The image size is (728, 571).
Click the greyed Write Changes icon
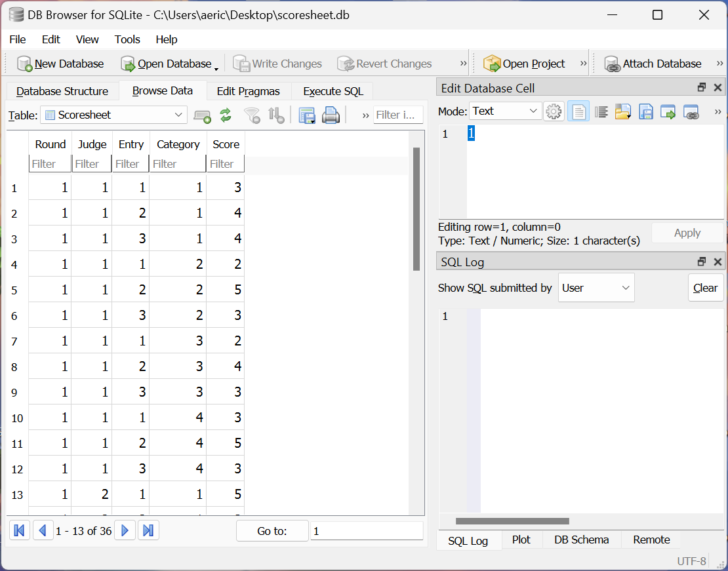[x=241, y=64]
